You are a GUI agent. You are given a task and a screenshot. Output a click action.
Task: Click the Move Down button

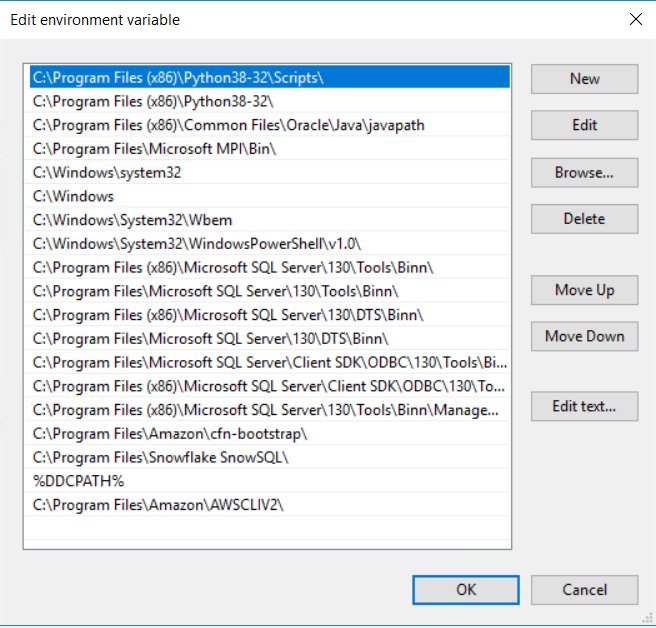click(x=584, y=336)
